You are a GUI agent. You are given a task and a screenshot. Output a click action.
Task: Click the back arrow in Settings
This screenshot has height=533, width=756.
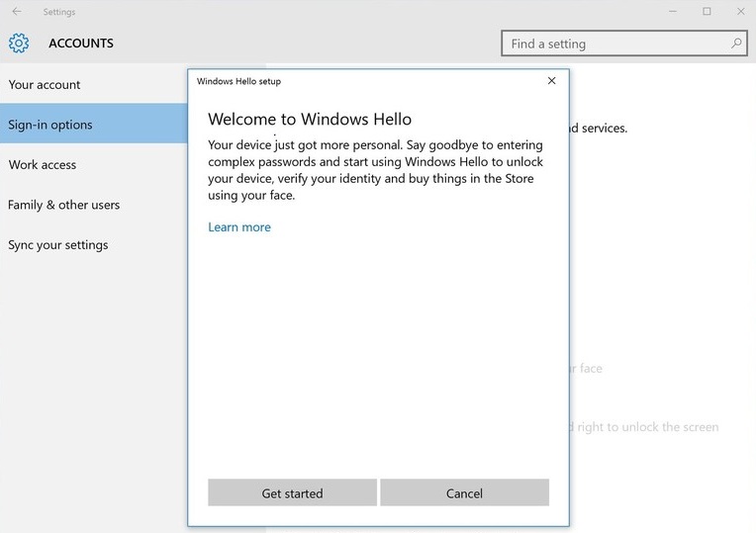(17, 11)
